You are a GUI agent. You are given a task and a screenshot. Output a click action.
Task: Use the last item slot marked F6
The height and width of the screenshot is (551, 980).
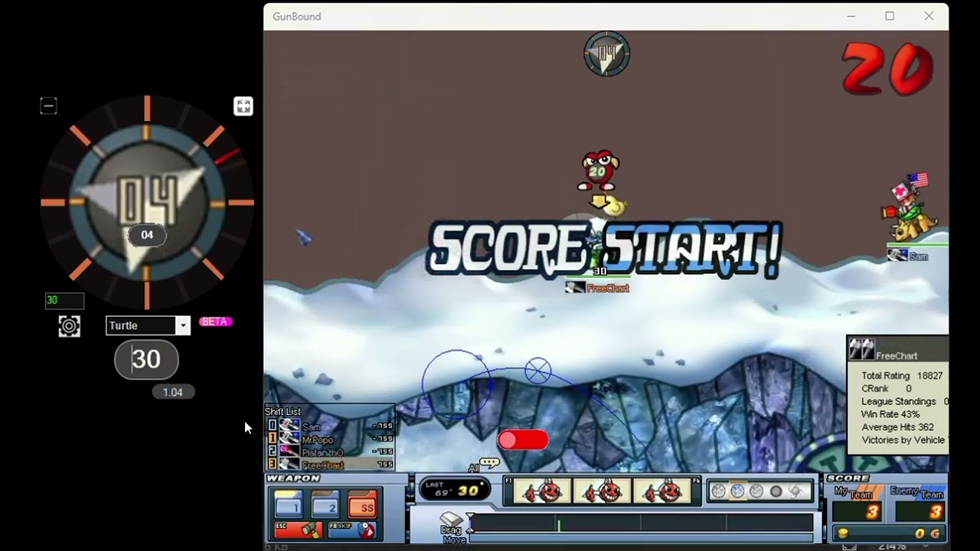661,491
